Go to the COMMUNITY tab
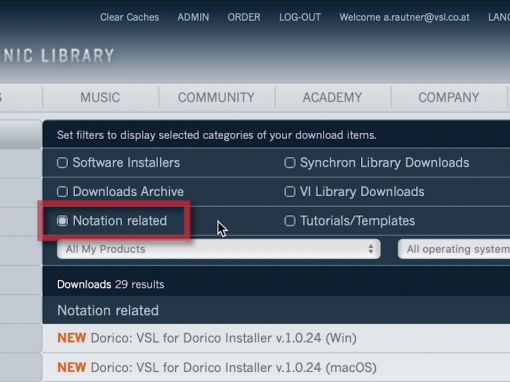510x382 pixels. 216,97
